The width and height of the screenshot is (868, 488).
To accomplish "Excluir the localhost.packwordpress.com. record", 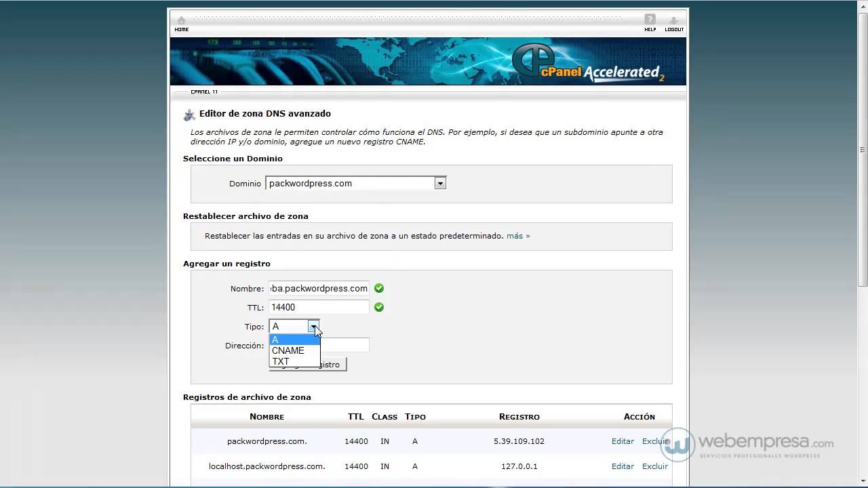I will [655, 466].
